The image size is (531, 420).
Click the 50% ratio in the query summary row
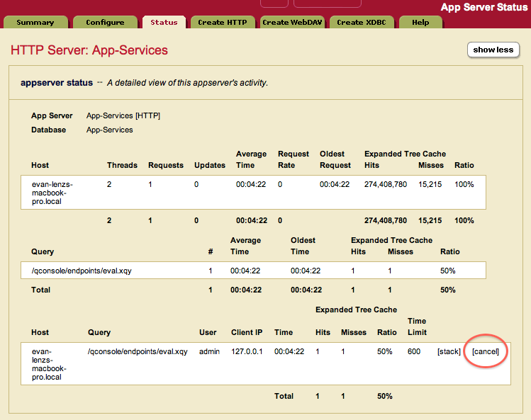tap(447, 271)
